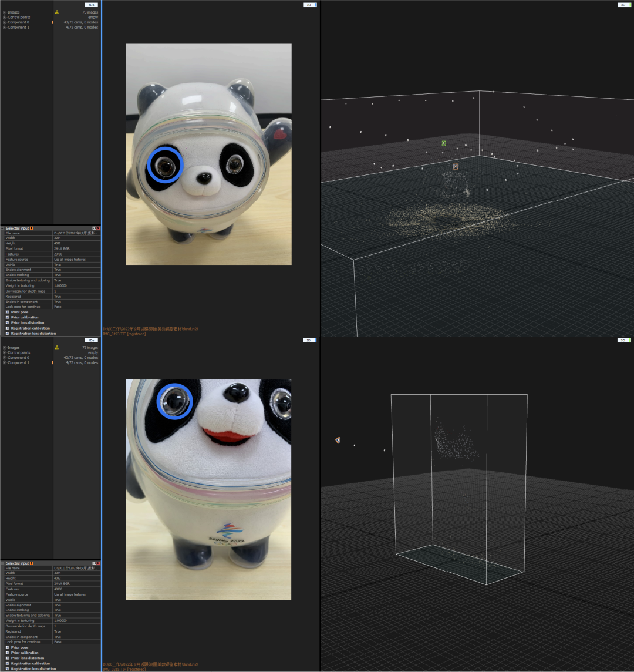Click the close-up smiling panda photo
Image resolution: width=634 pixels, height=672 pixels.
coord(208,489)
